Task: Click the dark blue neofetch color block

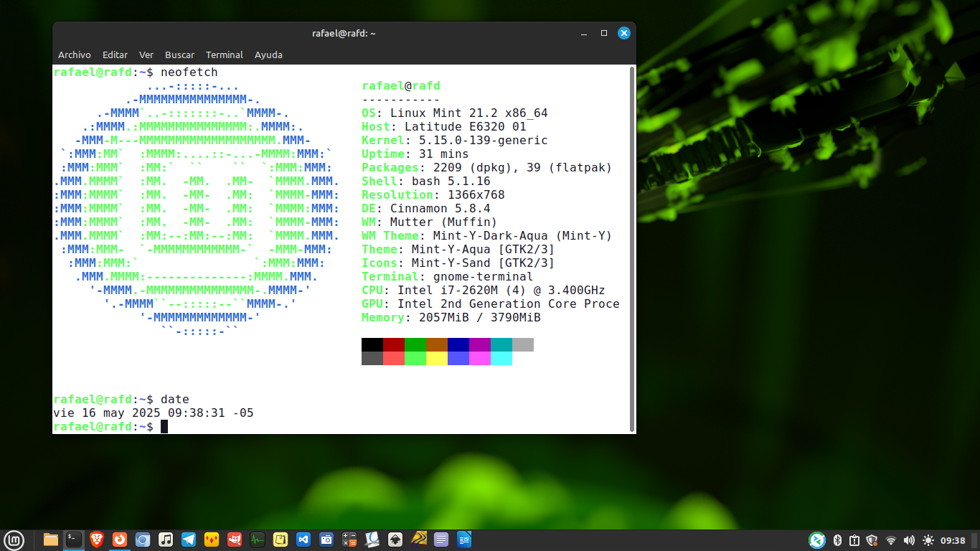Action: coord(458,344)
